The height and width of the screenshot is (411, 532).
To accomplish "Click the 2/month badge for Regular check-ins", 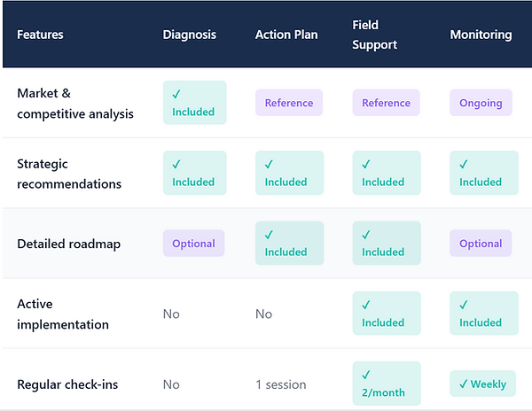I will [386, 384].
